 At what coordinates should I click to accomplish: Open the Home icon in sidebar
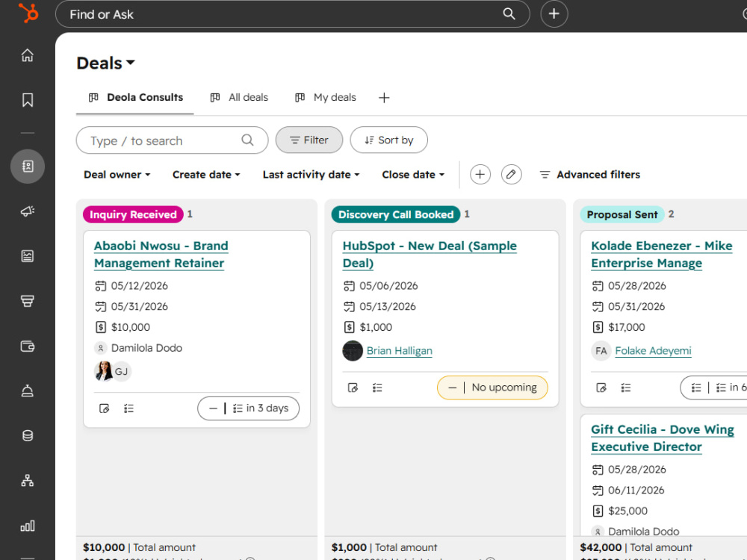(x=28, y=55)
